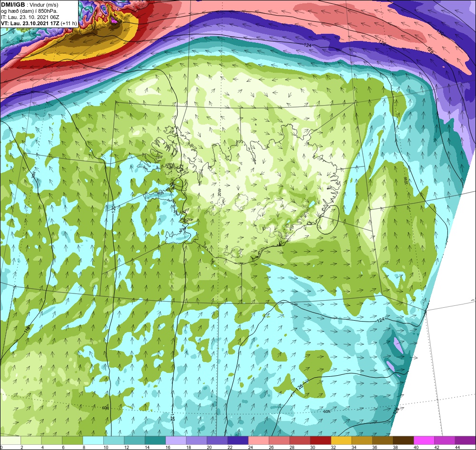
Task: Click the light purple 18–20 m/s legend swatch
Action: pyautogui.click(x=197, y=440)
